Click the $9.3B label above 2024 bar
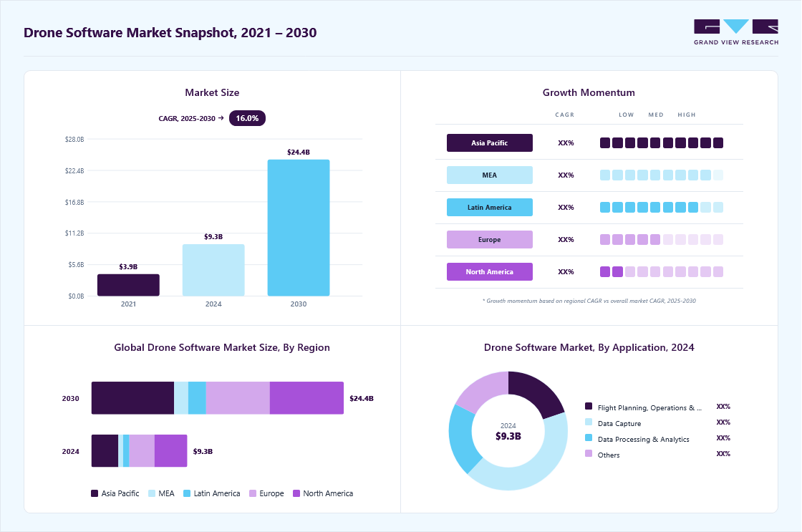The width and height of the screenshot is (802, 532). (213, 236)
